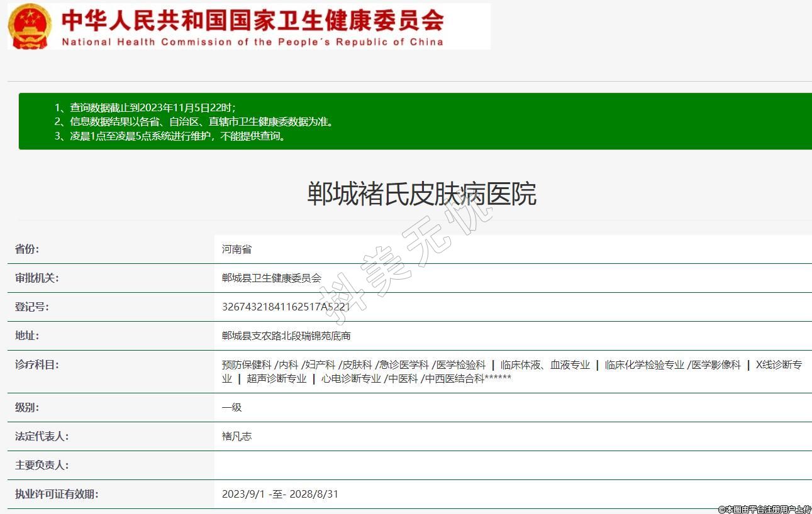Select the second notice line about 信息数据结果
Viewport: 812px width, 514px height.
point(194,122)
